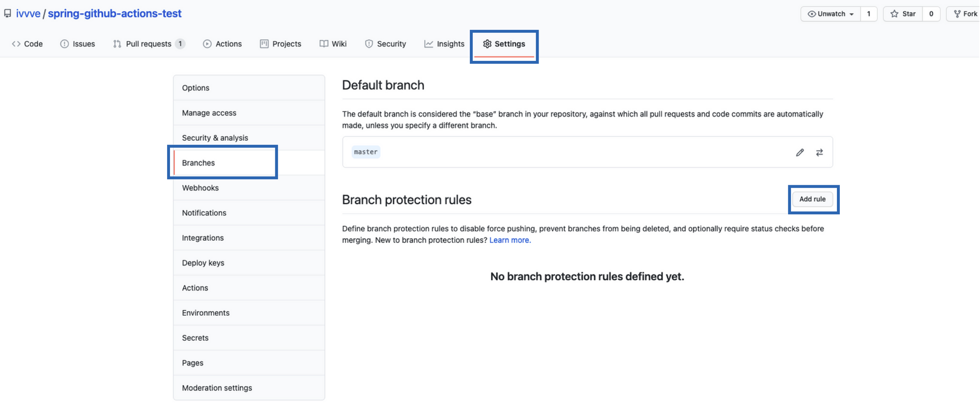Image resolution: width=980 pixels, height=404 pixels.
Task: Click the Pull requests count badge 1
Action: (180, 44)
